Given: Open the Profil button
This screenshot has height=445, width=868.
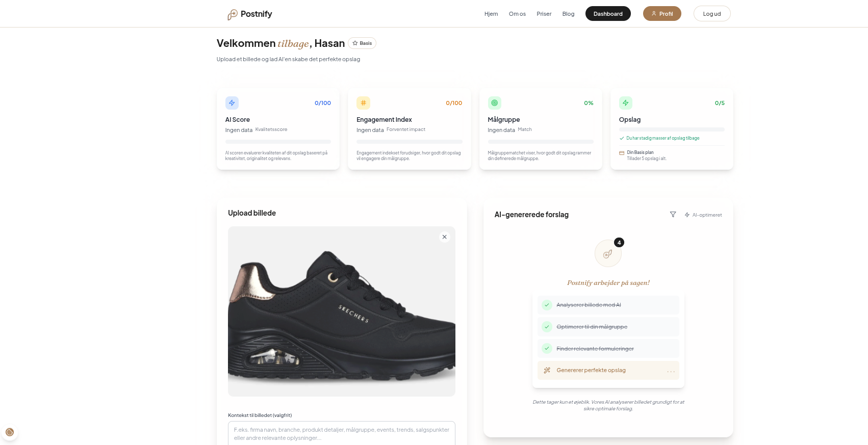Looking at the screenshot, I should (x=662, y=14).
